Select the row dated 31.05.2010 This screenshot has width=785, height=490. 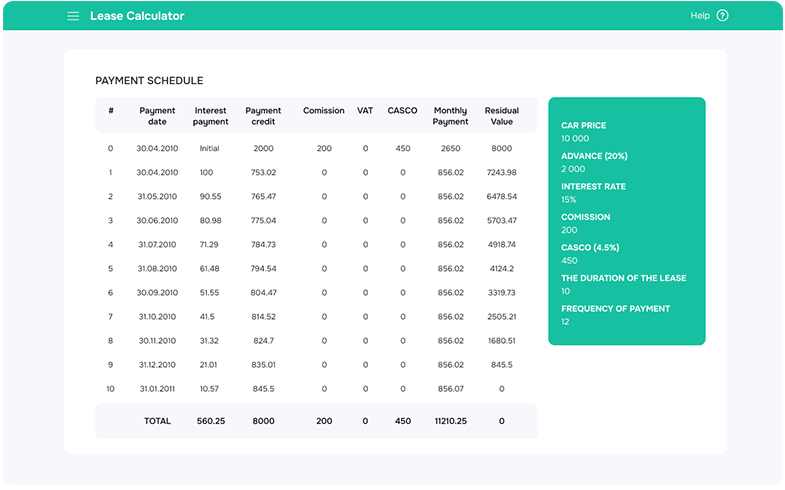click(x=158, y=196)
